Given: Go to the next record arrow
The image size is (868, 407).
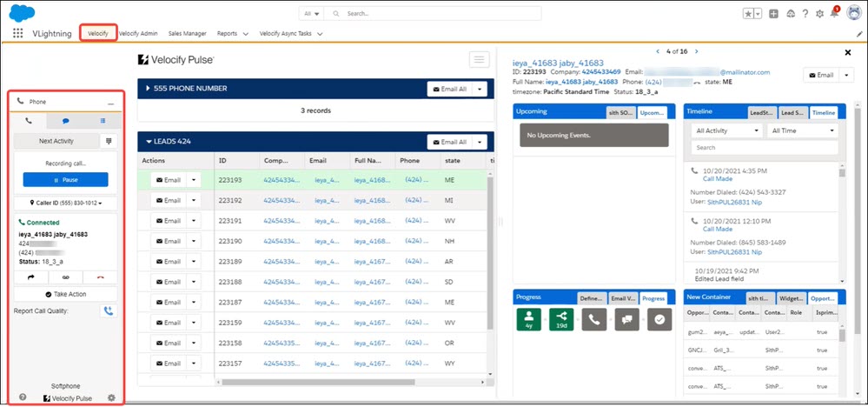Looking at the screenshot, I should pyautogui.click(x=696, y=51).
